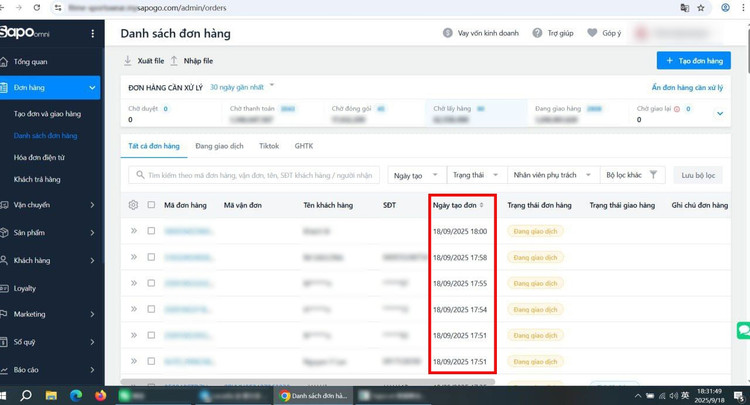Click the Lưu bộ lọc button
This screenshot has width=750, height=405.
(x=697, y=175)
